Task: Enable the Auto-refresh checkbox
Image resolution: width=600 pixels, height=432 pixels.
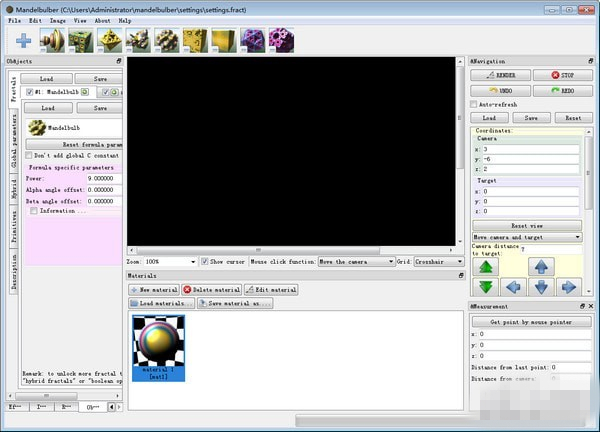Action: (x=475, y=104)
